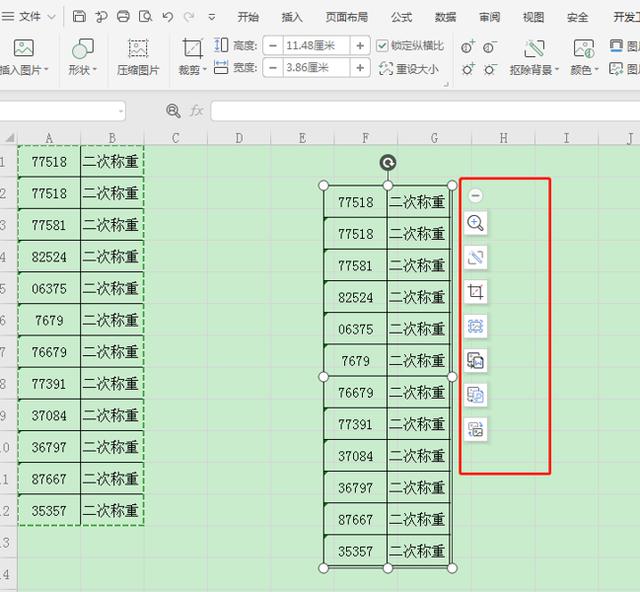Select column D header
This screenshot has width=640, height=592.
click(239, 138)
